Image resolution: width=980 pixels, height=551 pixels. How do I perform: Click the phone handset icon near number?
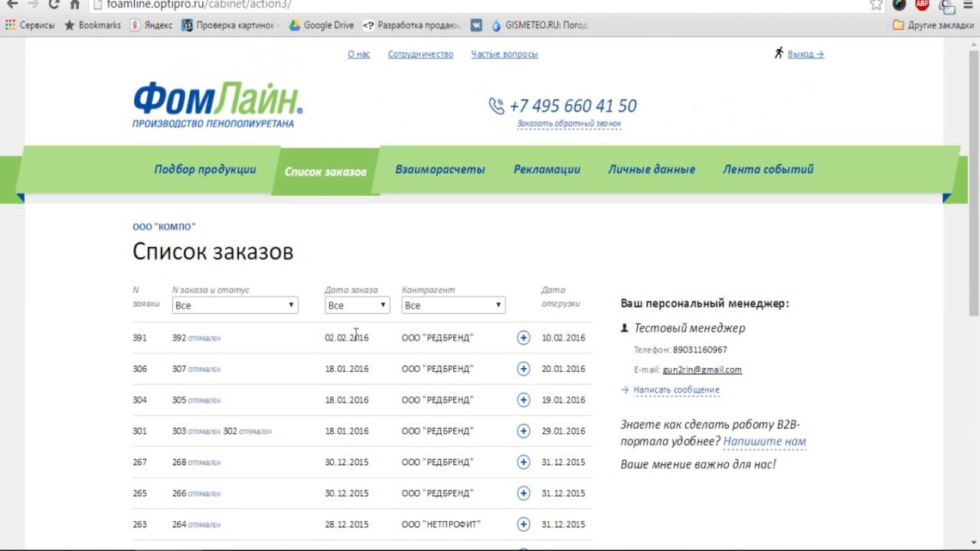[496, 106]
